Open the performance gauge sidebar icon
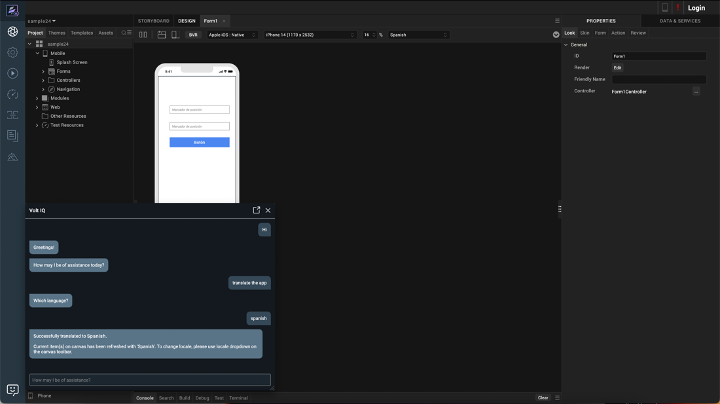 (12, 94)
